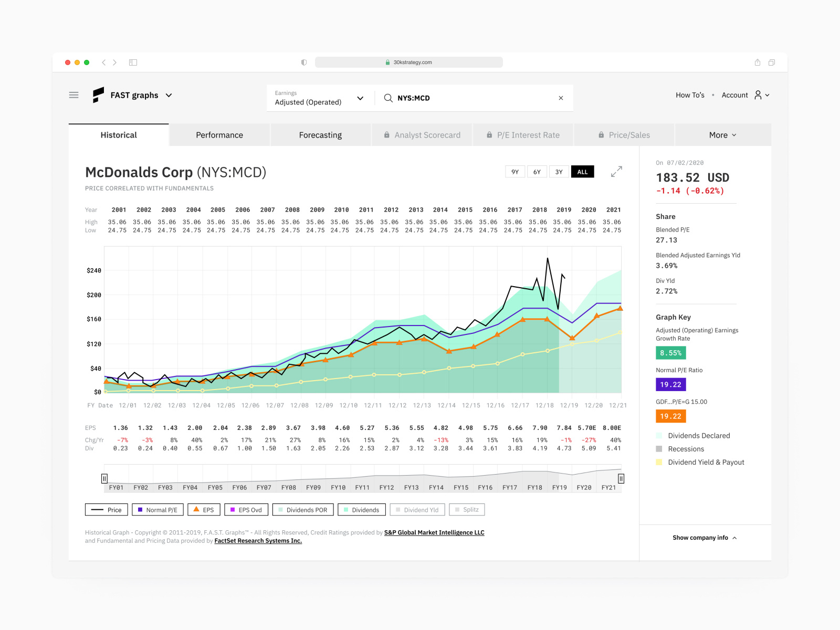Viewport: 840px width, 630px height.
Task: Open the hamburger menu icon
Action: [73, 95]
